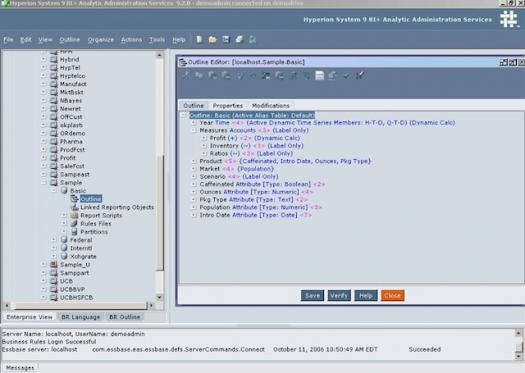Click the down arrow of tree scrollbar

pos(160,297)
